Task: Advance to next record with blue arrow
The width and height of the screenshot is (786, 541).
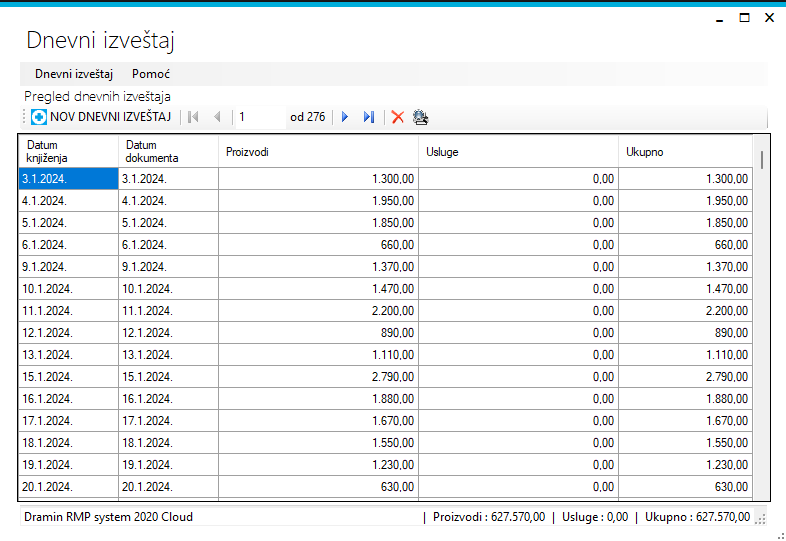Action: coord(345,117)
